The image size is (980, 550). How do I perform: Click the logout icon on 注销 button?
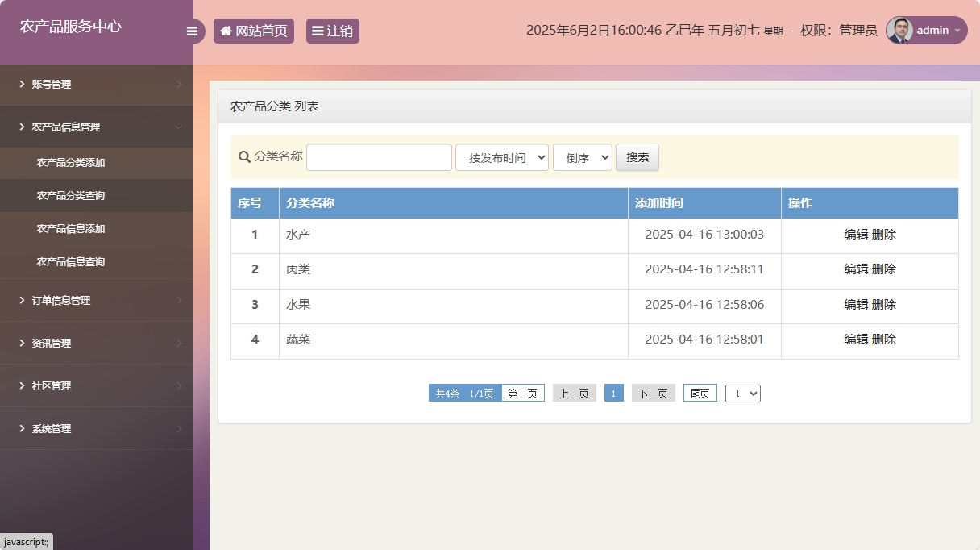(318, 31)
